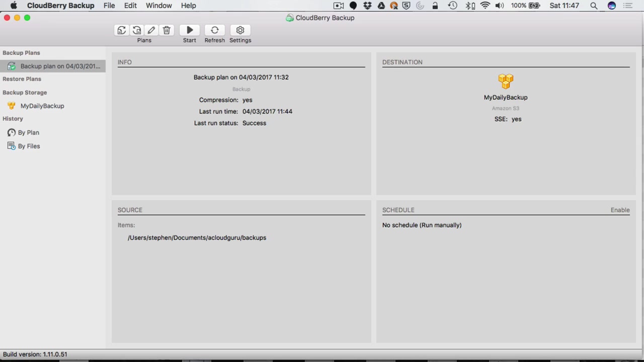Click the Amazon S3 destination cubes icon

(506, 81)
